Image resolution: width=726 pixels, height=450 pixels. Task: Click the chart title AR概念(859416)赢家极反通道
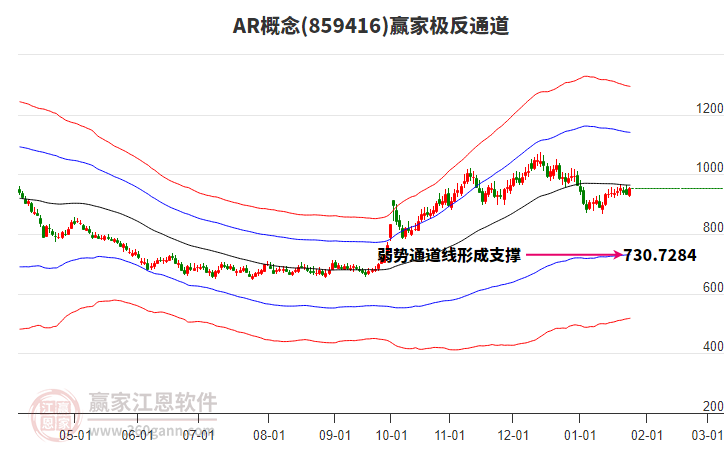pos(371,26)
